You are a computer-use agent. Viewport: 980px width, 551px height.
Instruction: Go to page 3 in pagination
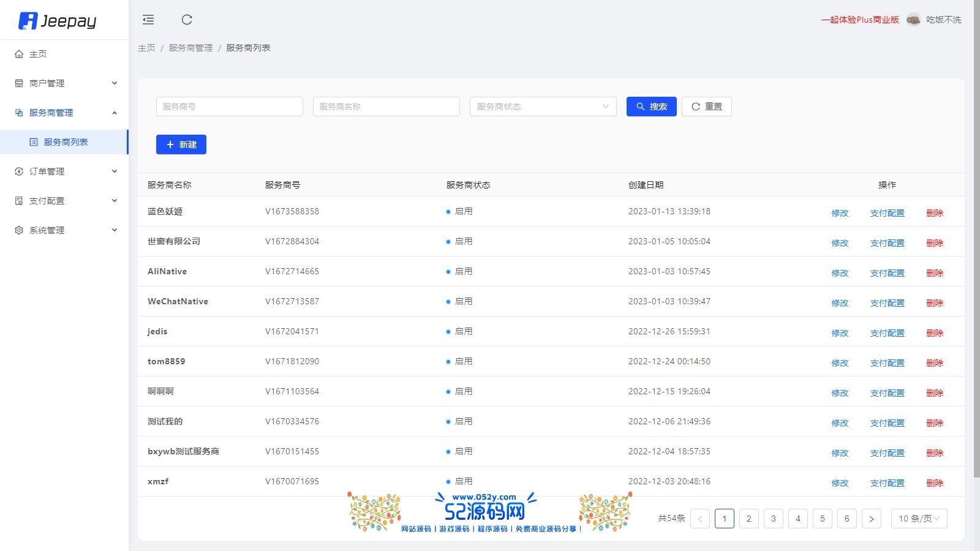(773, 519)
